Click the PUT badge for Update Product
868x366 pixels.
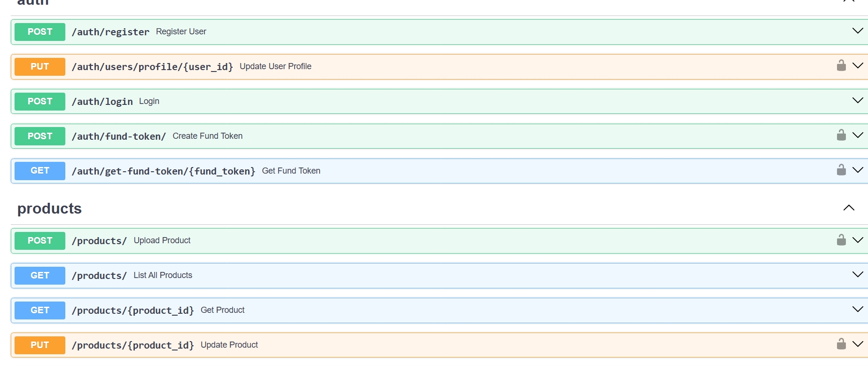pos(40,345)
